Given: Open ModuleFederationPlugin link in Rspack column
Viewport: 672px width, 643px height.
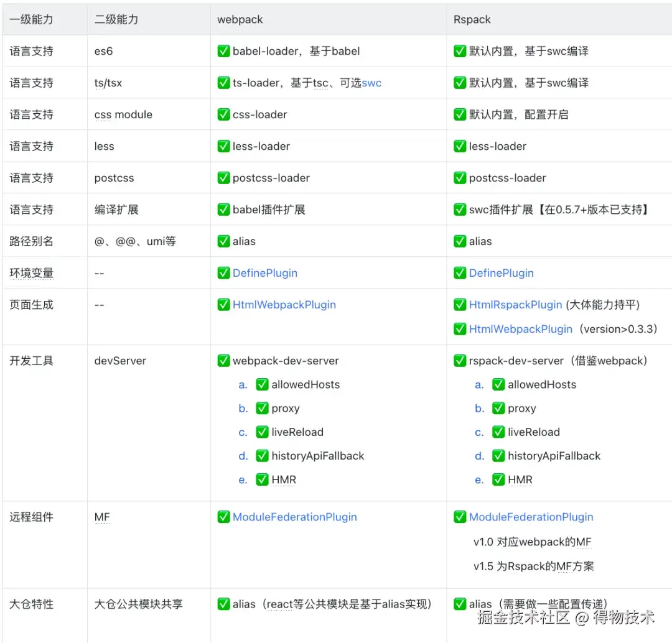Looking at the screenshot, I should [531, 517].
